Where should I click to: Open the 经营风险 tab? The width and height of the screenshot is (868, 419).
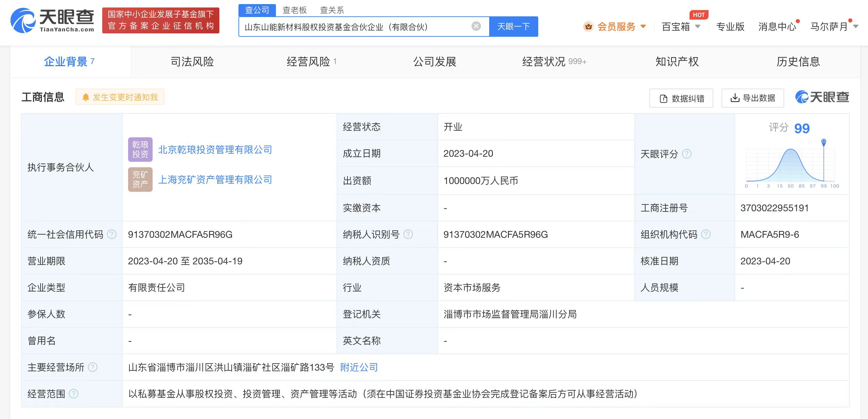(311, 62)
